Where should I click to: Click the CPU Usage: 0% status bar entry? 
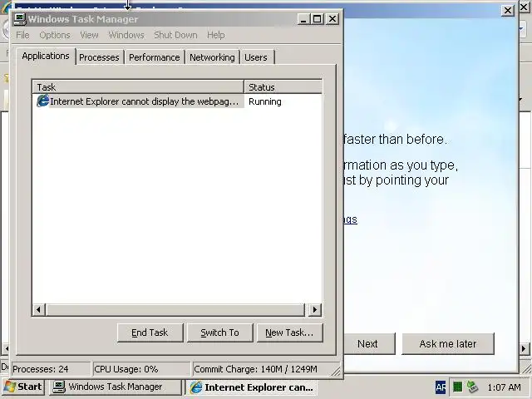pyautogui.click(x=141, y=369)
